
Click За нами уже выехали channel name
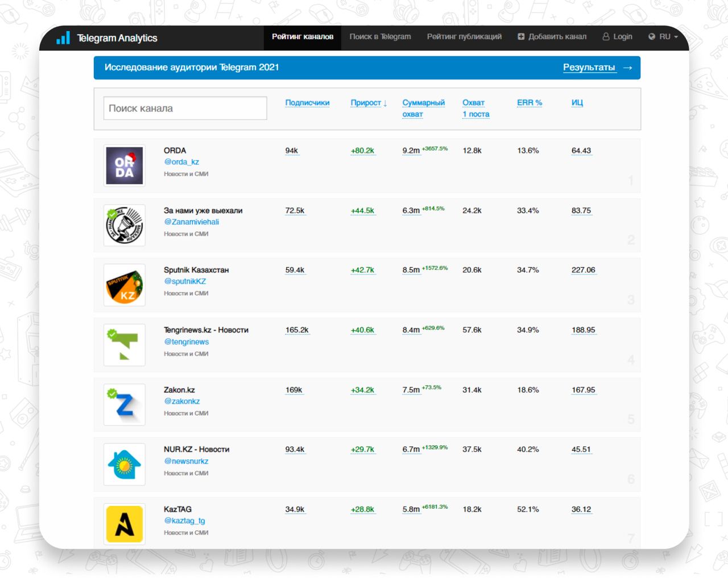[203, 210]
